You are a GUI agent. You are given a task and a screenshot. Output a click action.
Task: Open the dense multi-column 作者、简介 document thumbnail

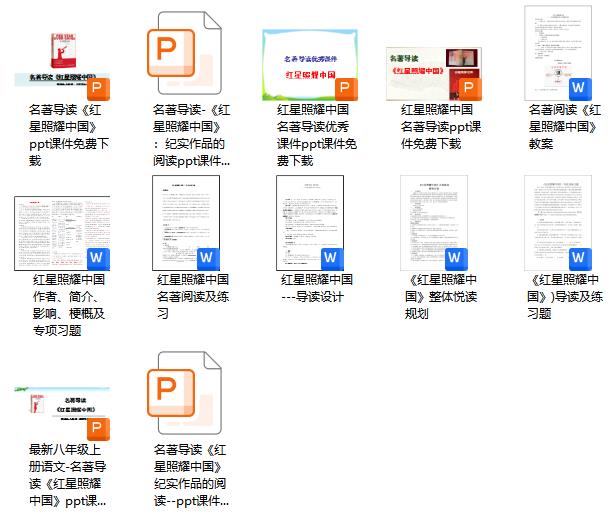coord(60,233)
